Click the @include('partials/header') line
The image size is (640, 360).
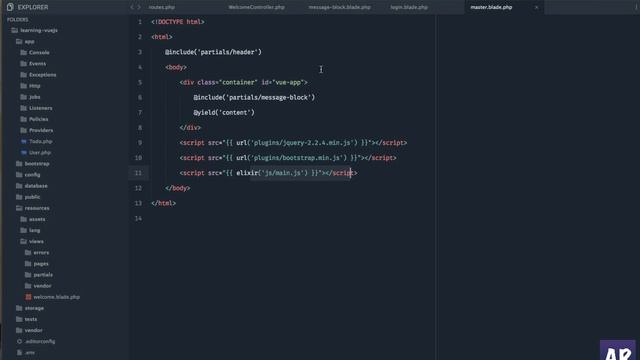coord(213,52)
